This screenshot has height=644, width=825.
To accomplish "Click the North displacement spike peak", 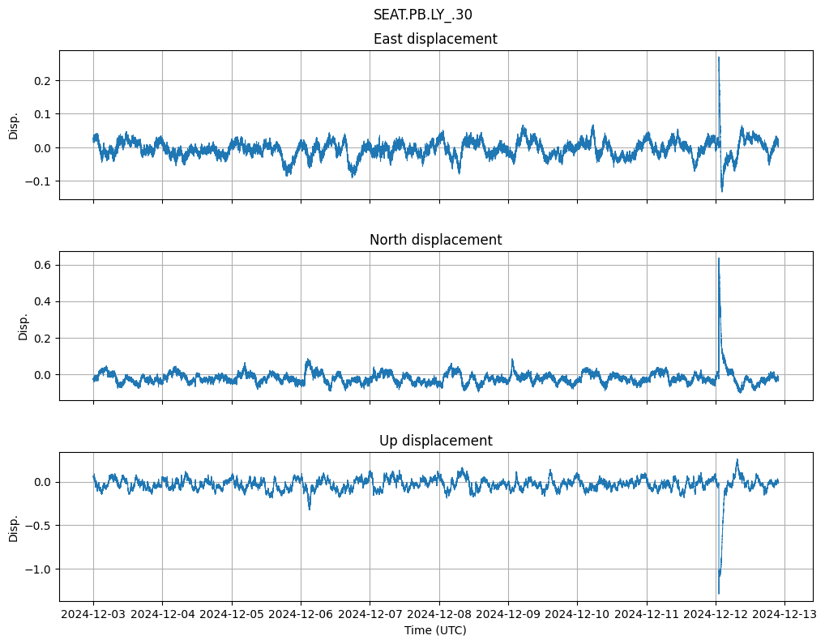I will (718, 259).
